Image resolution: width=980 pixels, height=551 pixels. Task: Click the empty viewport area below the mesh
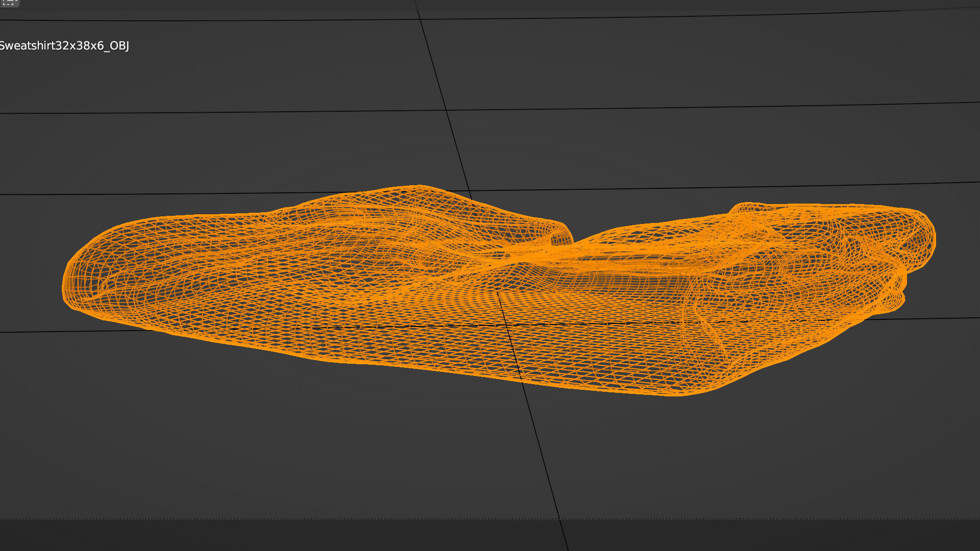coord(306,449)
